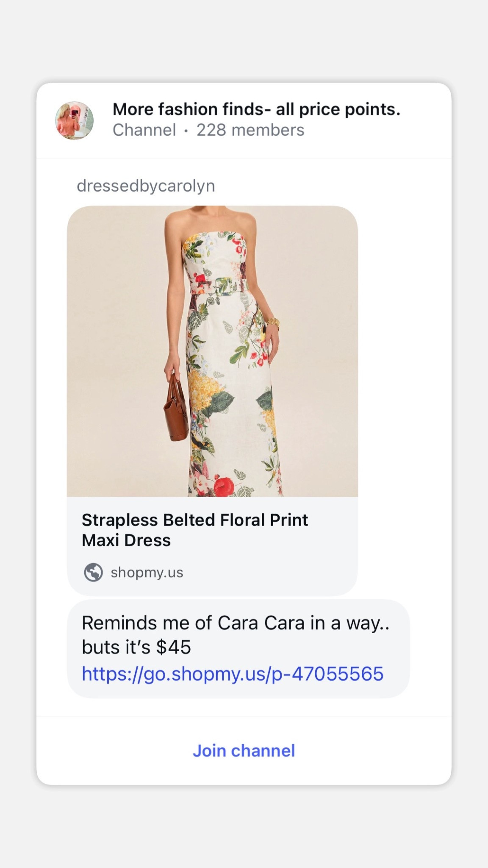Click 'Strapless Belted Floral Print' preview title

pos(195,520)
